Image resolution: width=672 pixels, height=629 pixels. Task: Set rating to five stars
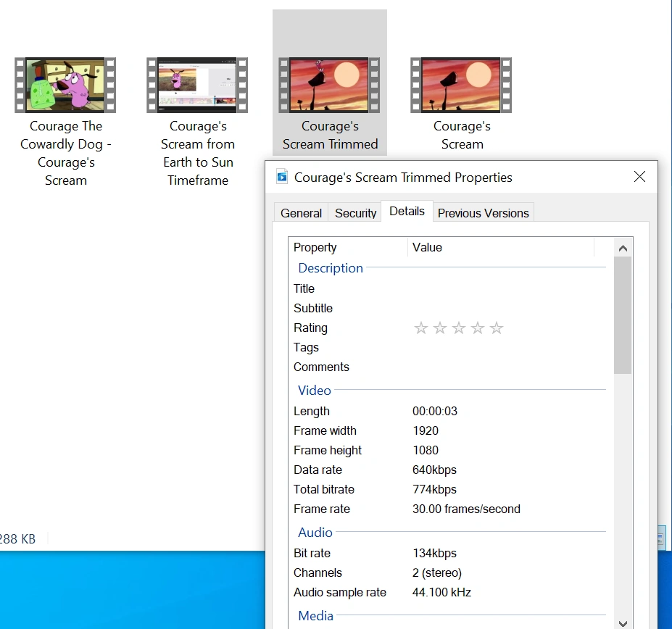pos(497,328)
